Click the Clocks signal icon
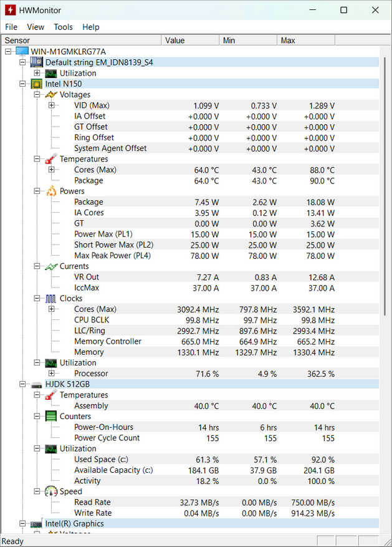This screenshot has height=547, width=392. pyautogui.click(x=51, y=299)
